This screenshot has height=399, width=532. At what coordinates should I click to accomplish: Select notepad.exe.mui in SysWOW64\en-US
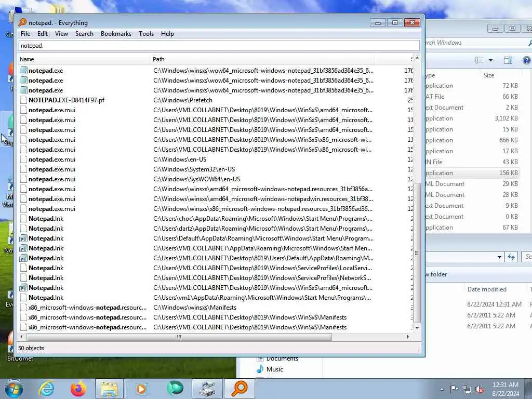pyautogui.click(x=51, y=179)
